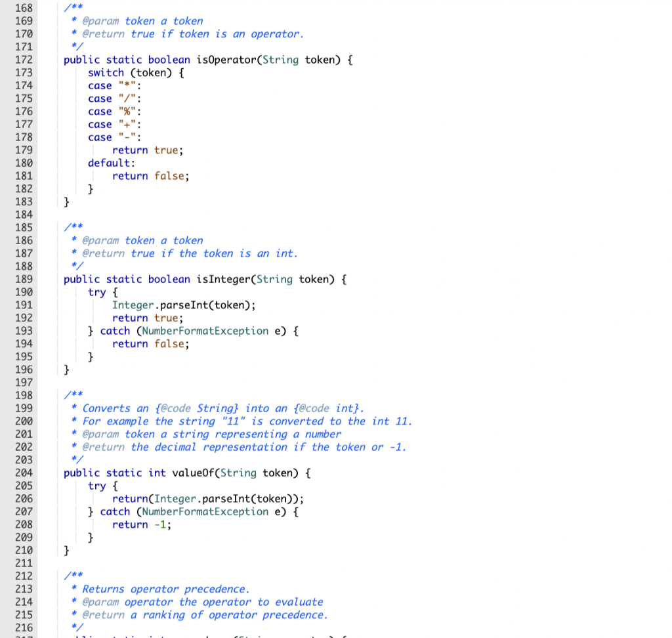Click line number 189 in the gutter
This screenshot has height=638, width=672.
[x=23, y=279]
